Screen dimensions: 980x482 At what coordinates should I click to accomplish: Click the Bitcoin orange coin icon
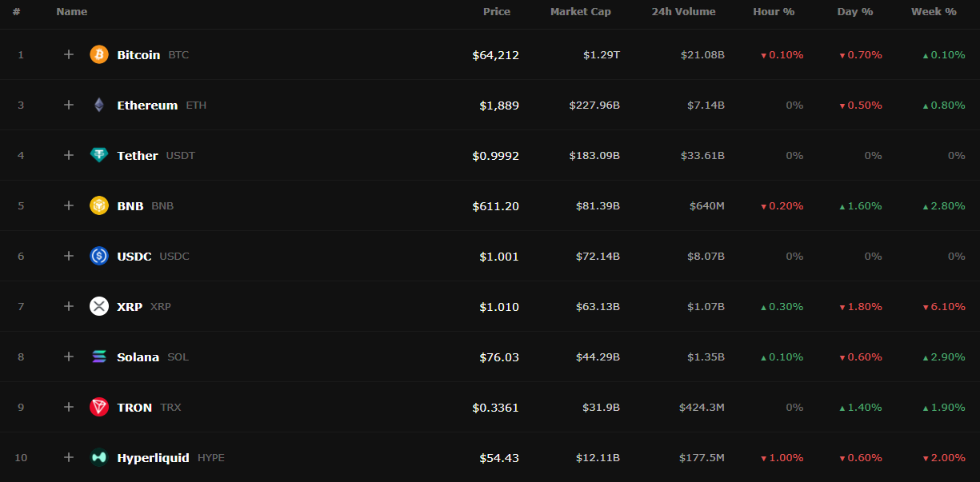tap(99, 54)
